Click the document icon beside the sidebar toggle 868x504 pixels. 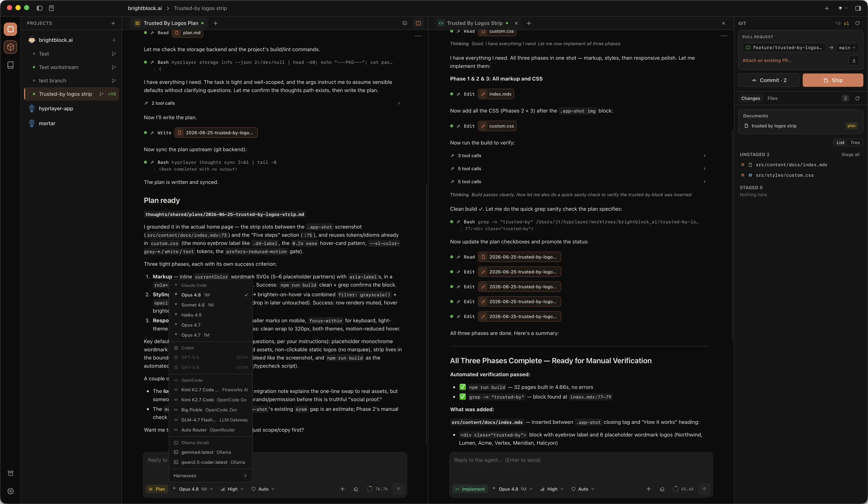(51, 8)
